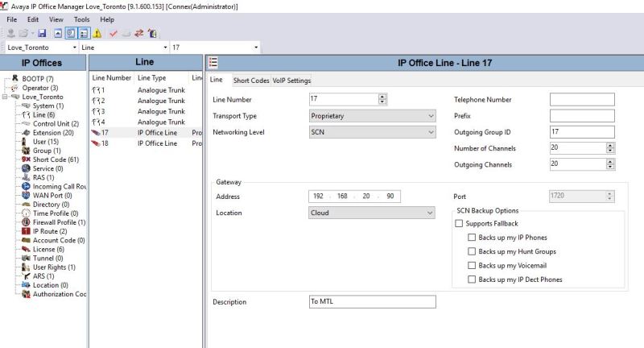Image resolution: width=644 pixels, height=348 pixels.
Task: Click the Number of Channels spinner
Action: (x=610, y=148)
